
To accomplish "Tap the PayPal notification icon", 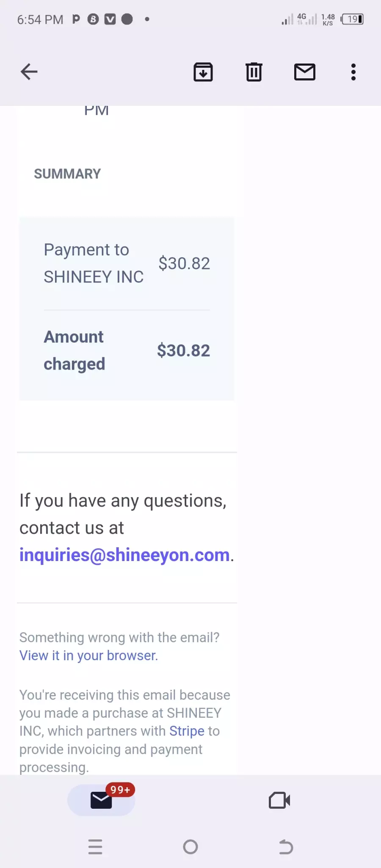I will point(76,19).
